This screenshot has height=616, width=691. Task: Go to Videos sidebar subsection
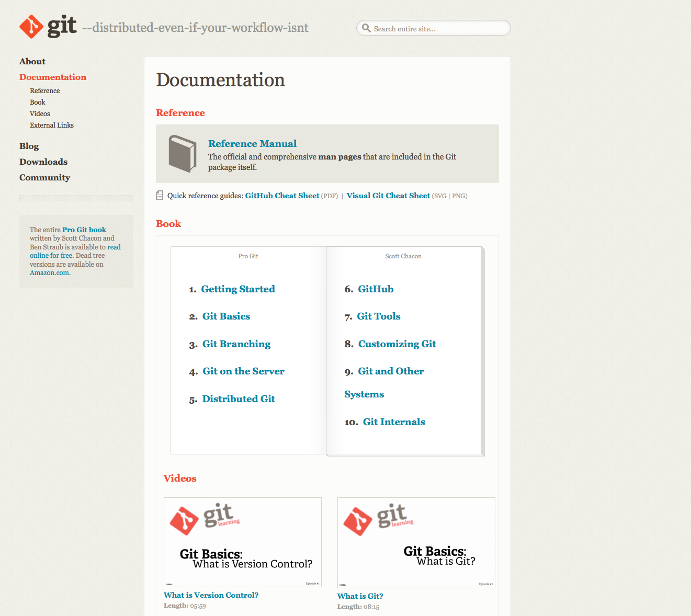[40, 114]
